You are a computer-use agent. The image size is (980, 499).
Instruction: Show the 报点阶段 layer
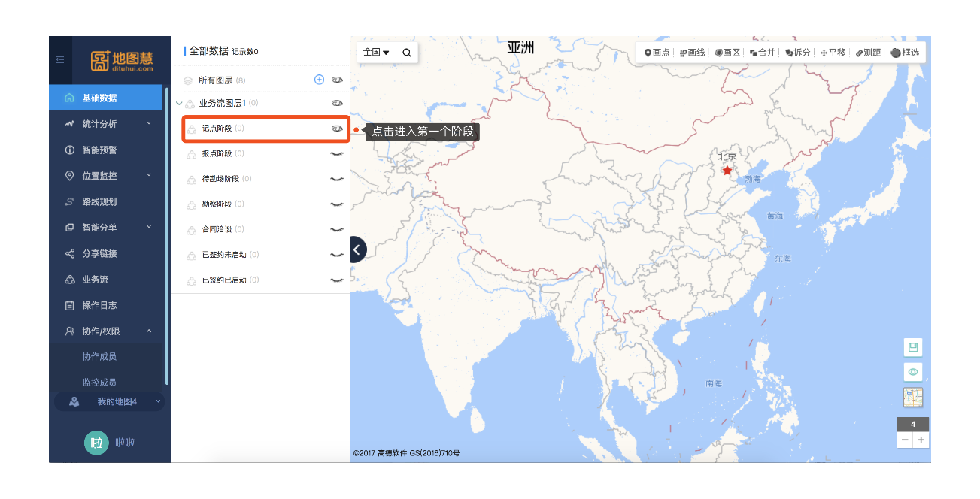337,153
